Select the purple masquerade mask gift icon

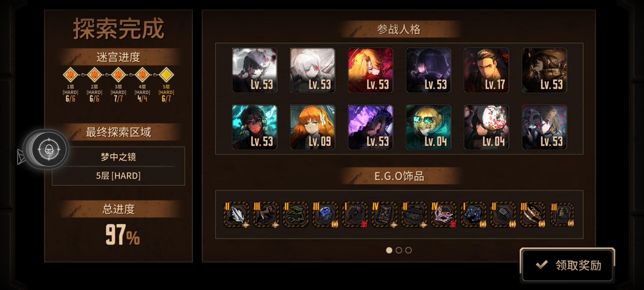[x=444, y=215]
